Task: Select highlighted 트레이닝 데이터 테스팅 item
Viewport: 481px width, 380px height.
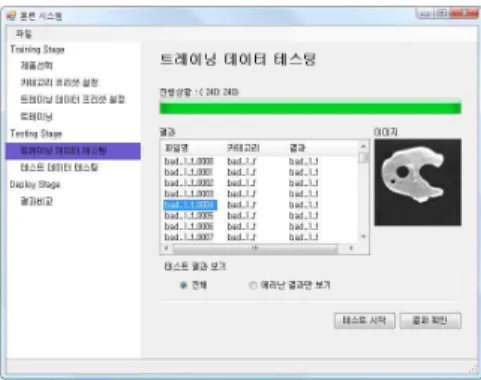Action: (73, 151)
